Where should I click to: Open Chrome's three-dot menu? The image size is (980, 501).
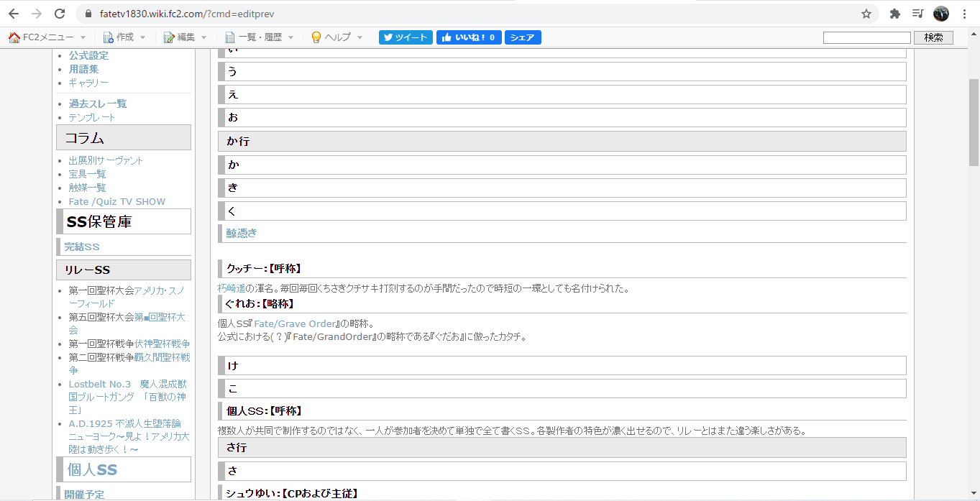pos(964,14)
